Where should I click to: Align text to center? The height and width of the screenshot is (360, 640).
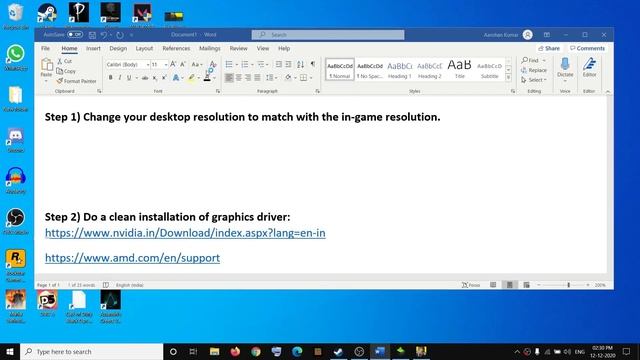tap(239, 78)
